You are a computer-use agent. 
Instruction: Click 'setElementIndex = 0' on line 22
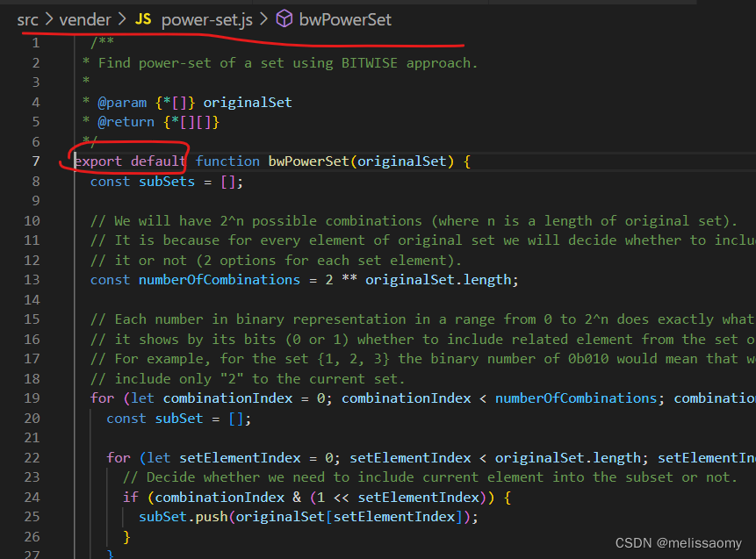click(256, 457)
